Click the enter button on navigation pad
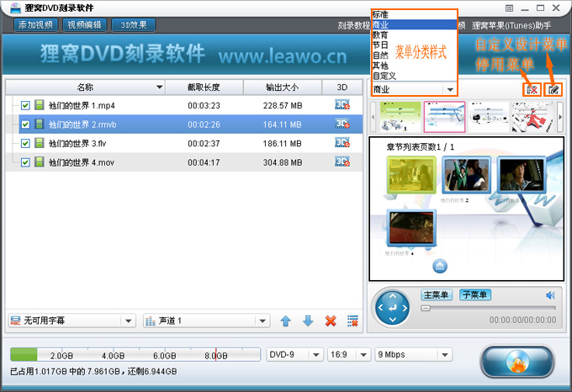 pyautogui.click(x=393, y=308)
